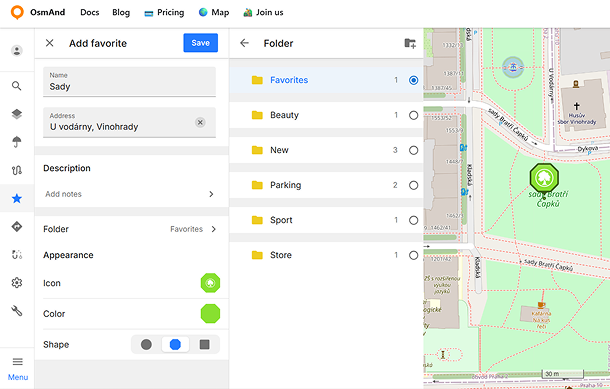Click the Sport folder icon

tap(257, 220)
